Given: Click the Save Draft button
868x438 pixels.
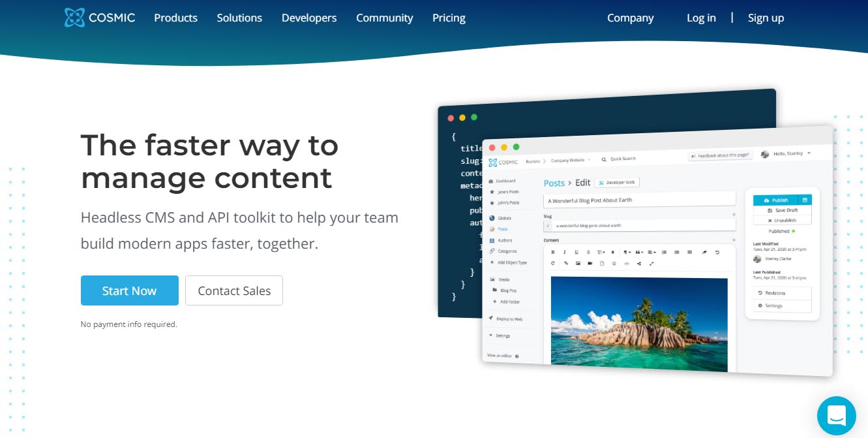Looking at the screenshot, I should (783, 210).
